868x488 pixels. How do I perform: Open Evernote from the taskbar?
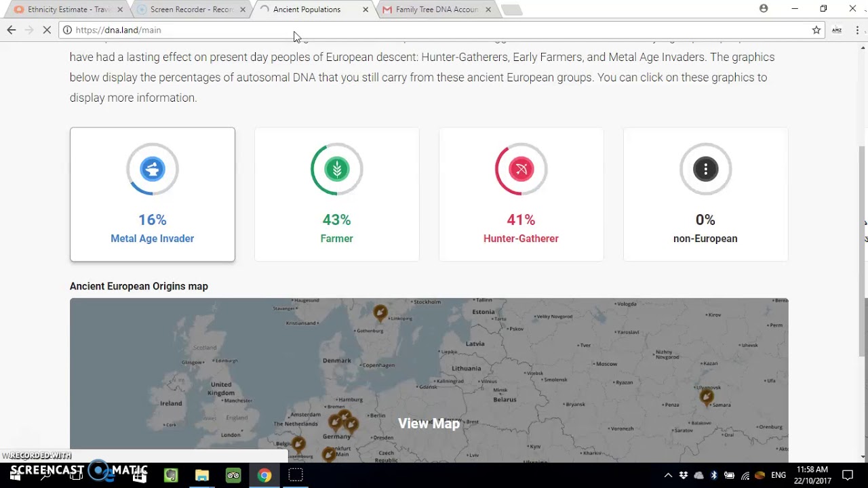(x=171, y=475)
